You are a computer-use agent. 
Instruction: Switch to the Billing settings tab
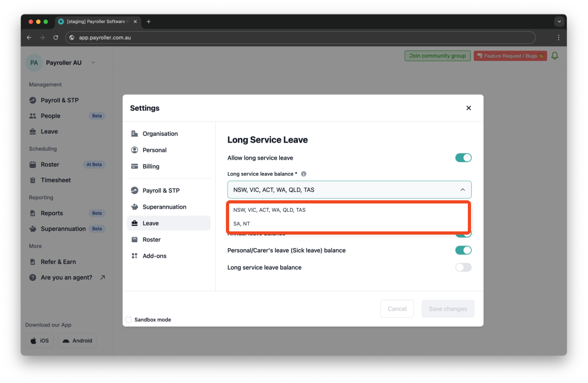(150, 166)
